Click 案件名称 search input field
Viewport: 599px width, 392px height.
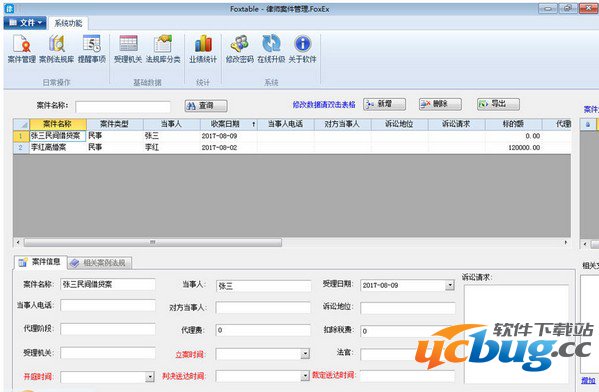[123, 107]
